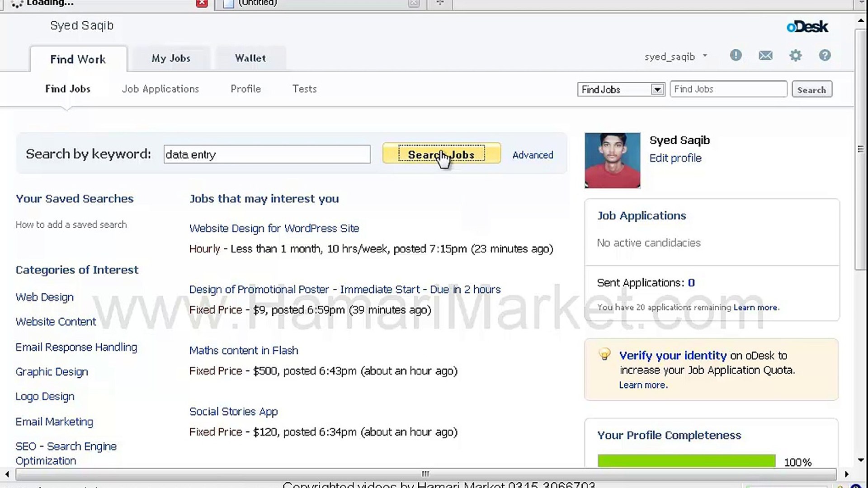Click the notifications alert icon
Image resolution: width=868 pixels, height=488 pixels.
click(x=736, y=55)
